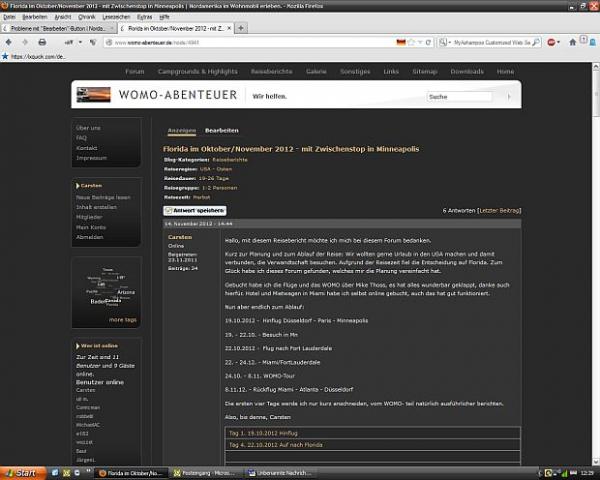Open Reiseberichte in the top navigation
Image resolution: width=600 pixels, height=480 pixels.
[x=272, y=72]
